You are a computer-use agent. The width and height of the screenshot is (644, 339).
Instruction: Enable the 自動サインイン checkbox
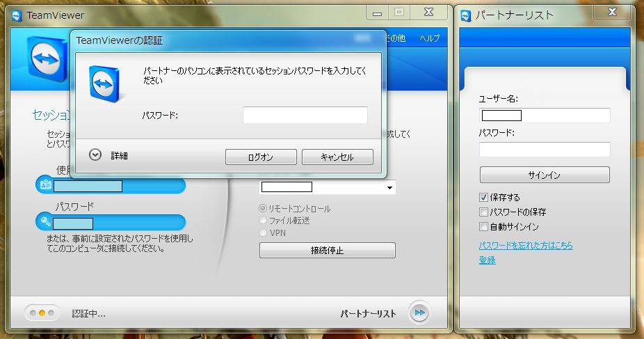pos(484,226)
